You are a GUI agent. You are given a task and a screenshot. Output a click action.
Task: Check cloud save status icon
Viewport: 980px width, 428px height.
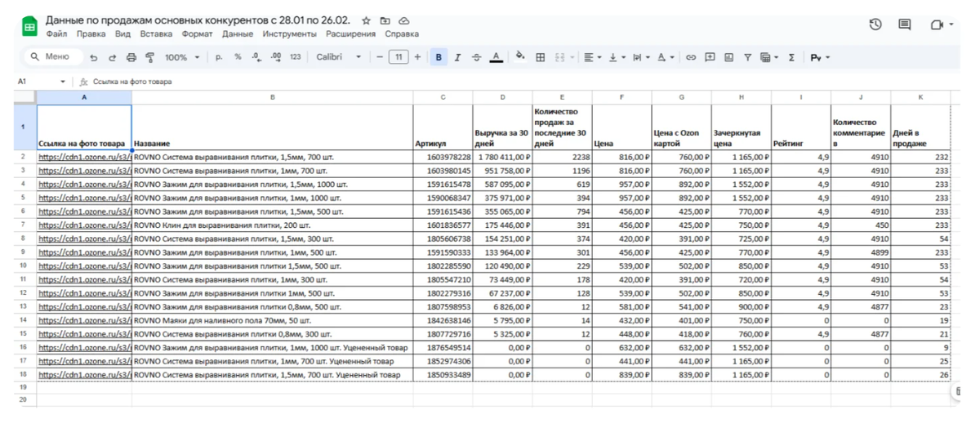click(x=404, y=20)
